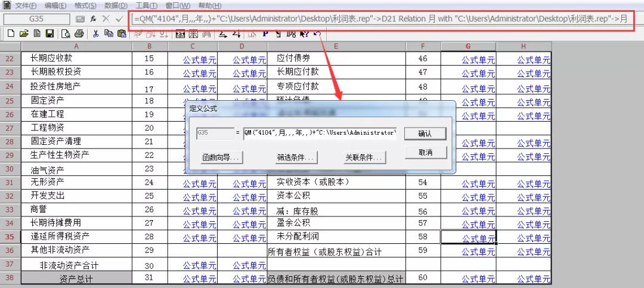The height and width of the screenshot is (288, 644).
Task: Click the application icon at far left of menu bar
Action: (7, 5)
